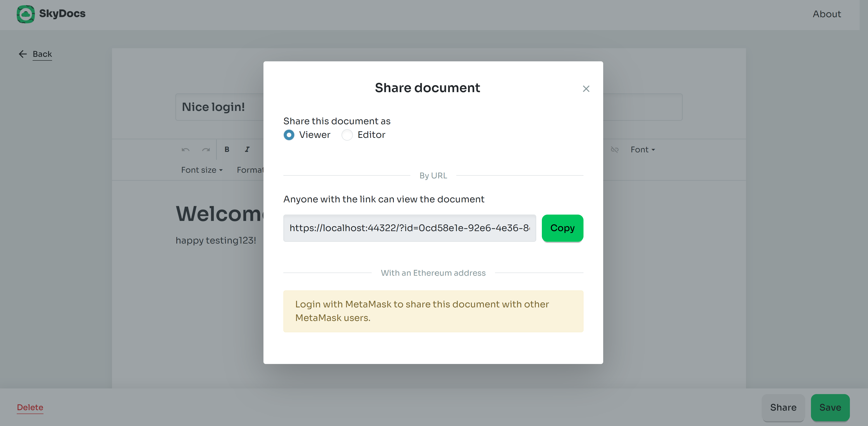Click the Delete link
This screenshot has height=426, width=868.
[30, 407]
